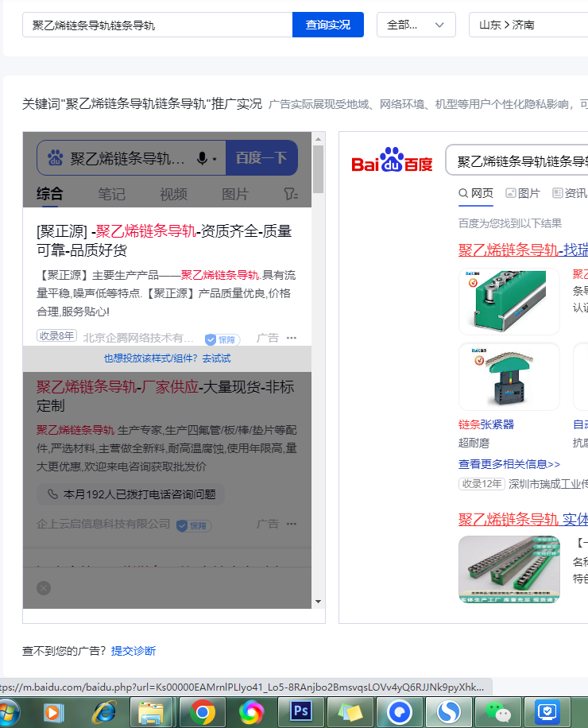588x728 pixels.
Task: Open the 聚乙烯链条导轨-厂家供应 ad title
Action: pos(165,396)
